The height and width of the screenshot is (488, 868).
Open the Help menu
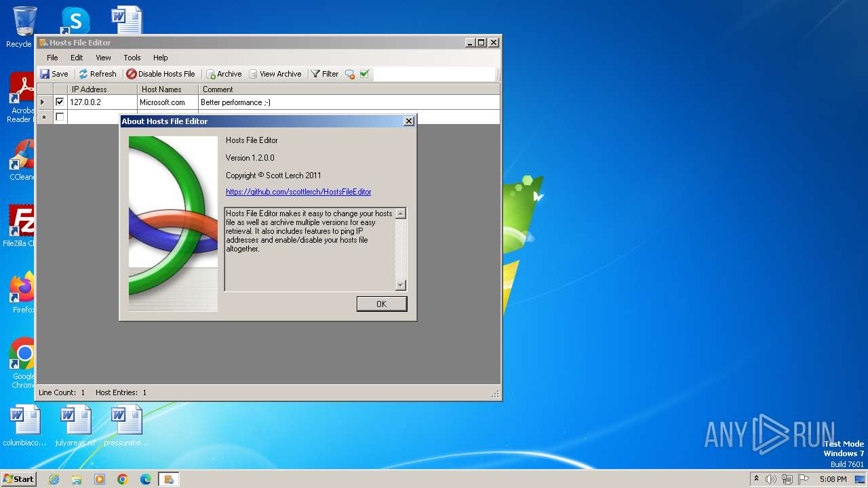tap(160, 58)
